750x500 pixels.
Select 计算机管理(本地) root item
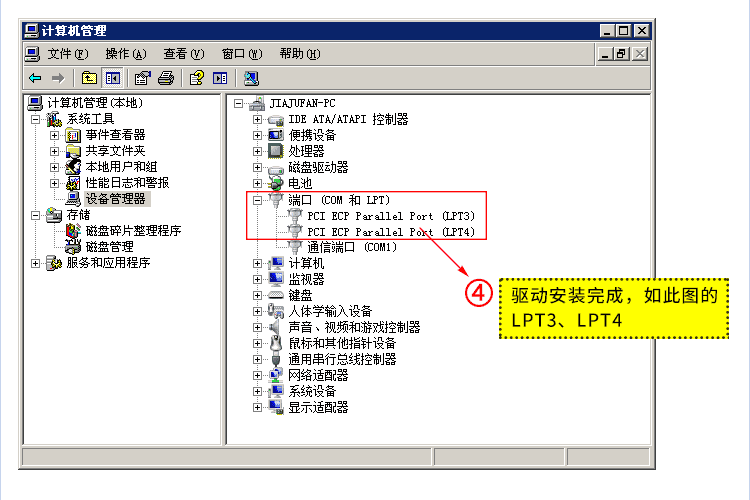95,103
